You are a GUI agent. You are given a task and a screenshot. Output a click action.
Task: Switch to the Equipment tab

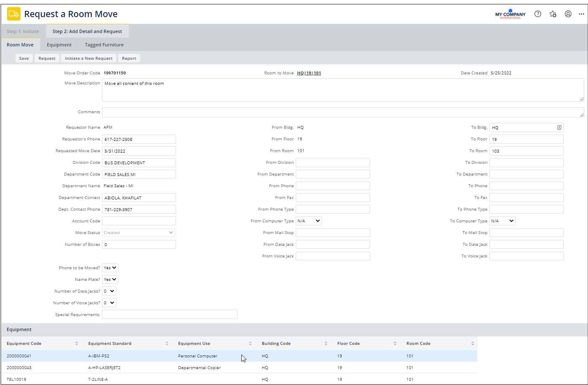point(59,45)
